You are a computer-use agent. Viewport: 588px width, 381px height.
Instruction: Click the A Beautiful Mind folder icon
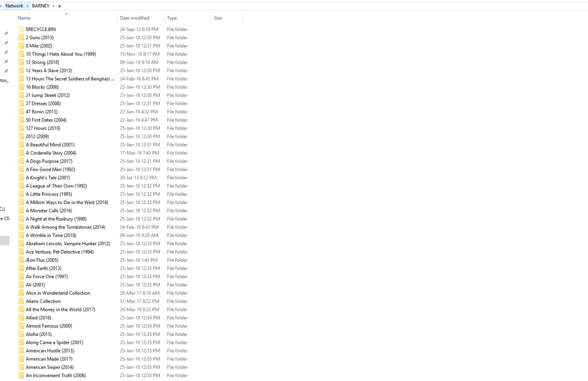point(21,145)
